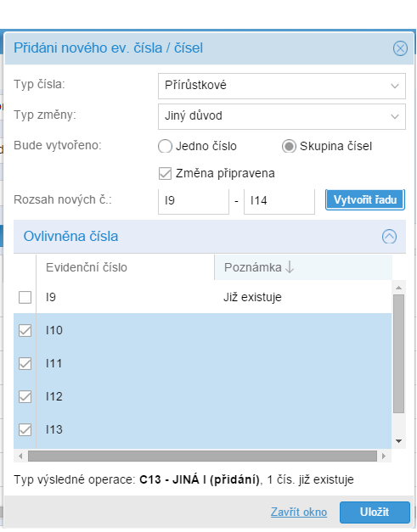Click the horizontal scrollbar left arrow
417x532 pixels.
[20, 456]
